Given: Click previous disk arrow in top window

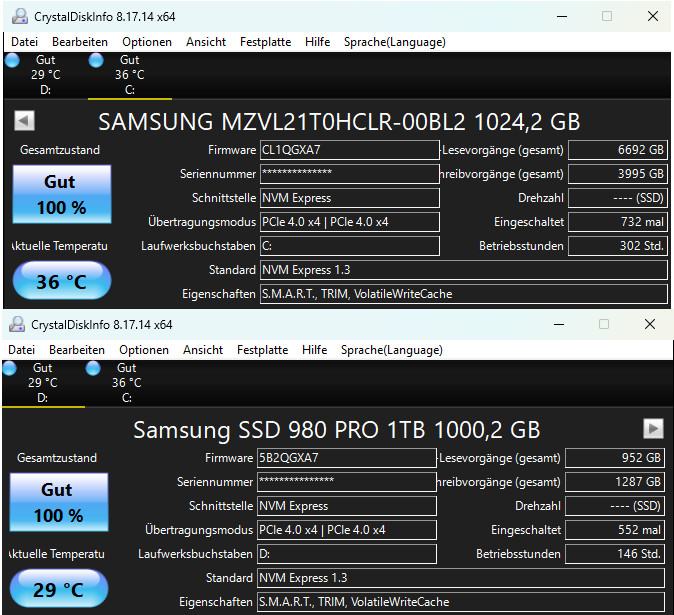Looking at the screenshot, I should click(24, 121).
